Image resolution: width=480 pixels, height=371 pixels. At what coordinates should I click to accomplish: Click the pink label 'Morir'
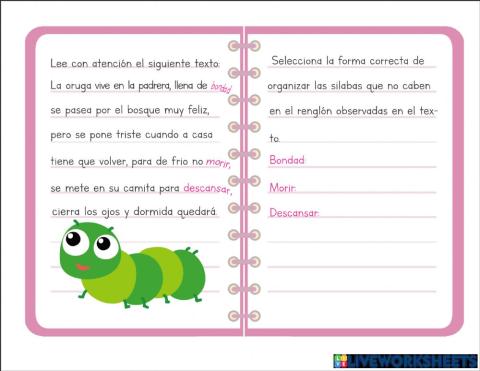pyautogui.click(x=282, y=188)
